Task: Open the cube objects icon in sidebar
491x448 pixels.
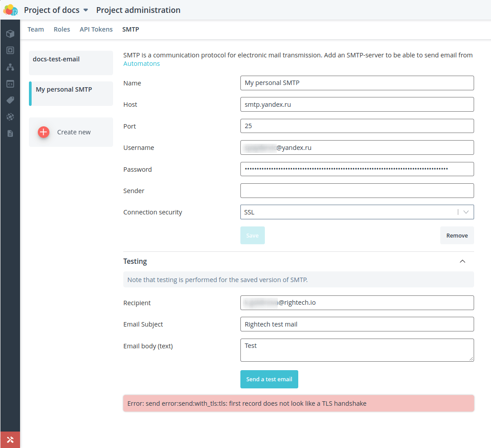Action: (x=10, y=34)
